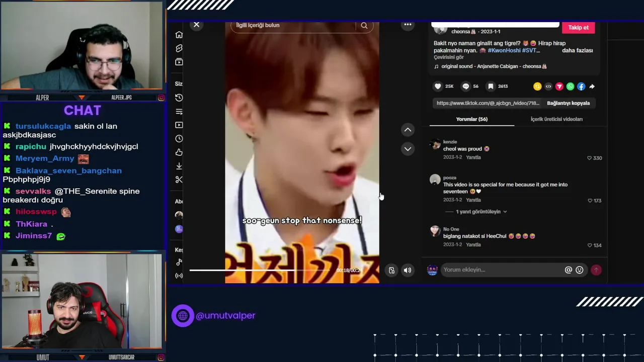Image resolution: width=644 pixels, height=362 pixels.
Task: Click the '@umutvalper' handle text
Action: 225,316
